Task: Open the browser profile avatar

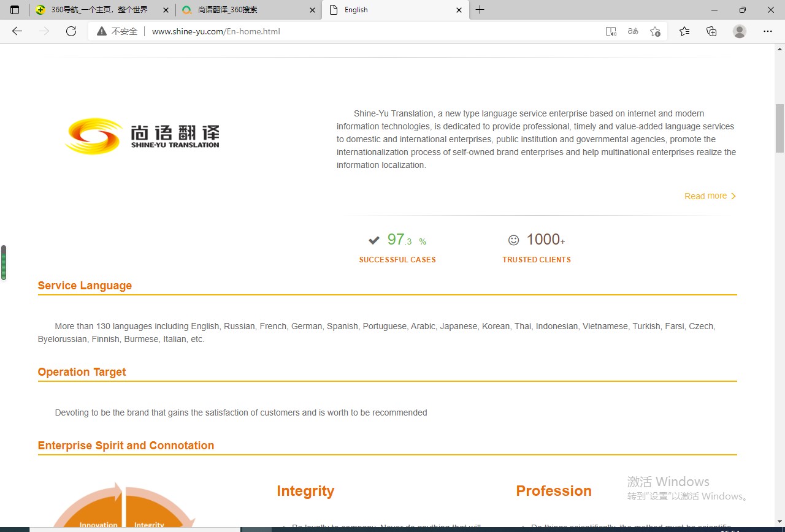Action: coord(739,31)
